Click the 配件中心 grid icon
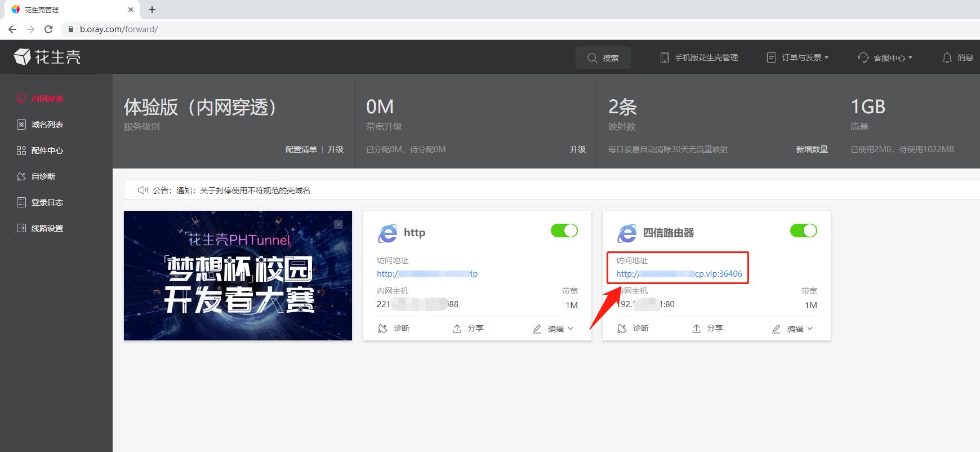This screenshot has width=980, height=452. coord(21,150)
